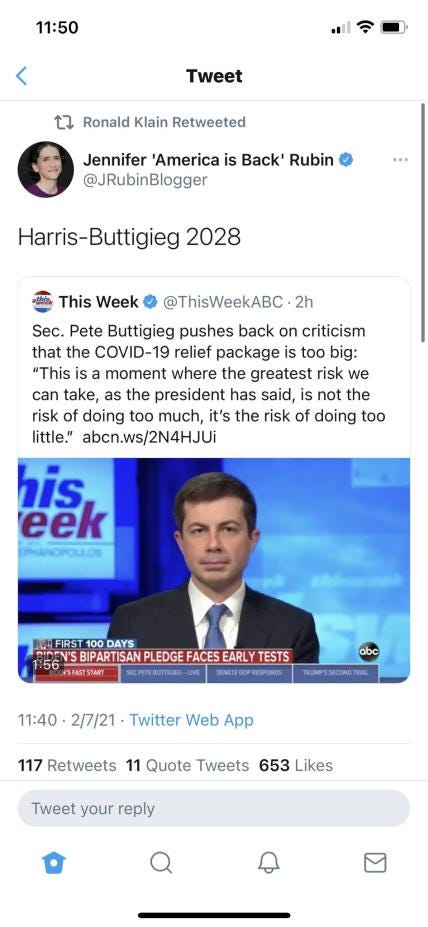The image size is (428, 927).
Task: Tap the retweet icon beside Ronald Klain
Action: [63, 122]
